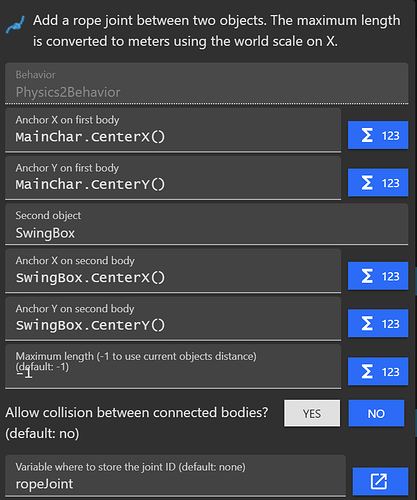Click the Behavior label
The width and height of the screenshot is (417, 500).
click(35, 75)
